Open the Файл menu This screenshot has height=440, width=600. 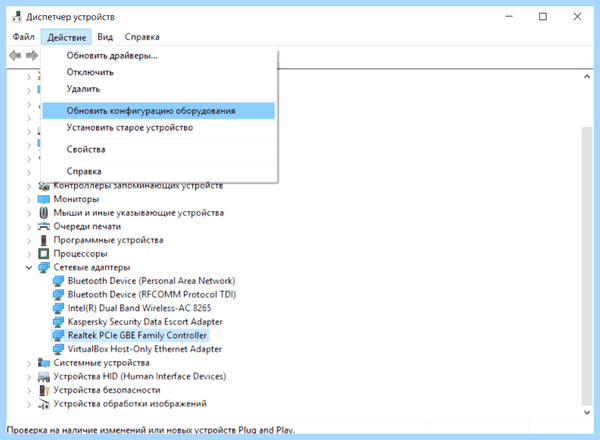pyautogui.click(x=23, y=37)
